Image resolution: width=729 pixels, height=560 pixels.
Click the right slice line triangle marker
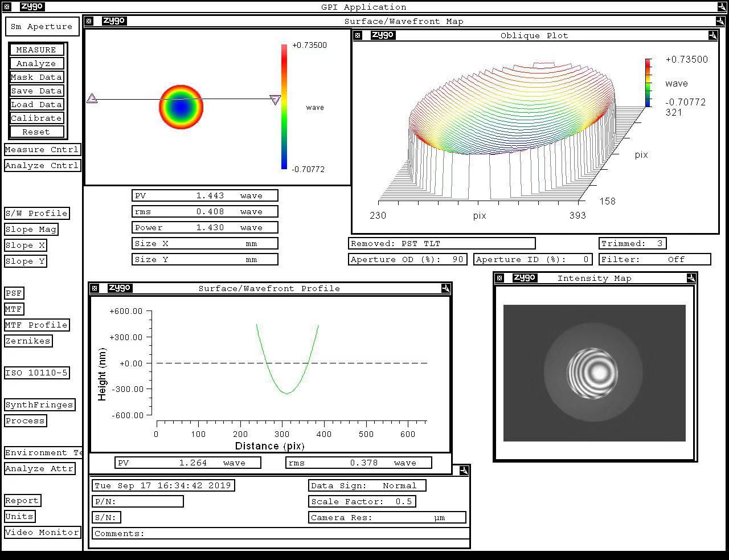(x=275, y=100)
